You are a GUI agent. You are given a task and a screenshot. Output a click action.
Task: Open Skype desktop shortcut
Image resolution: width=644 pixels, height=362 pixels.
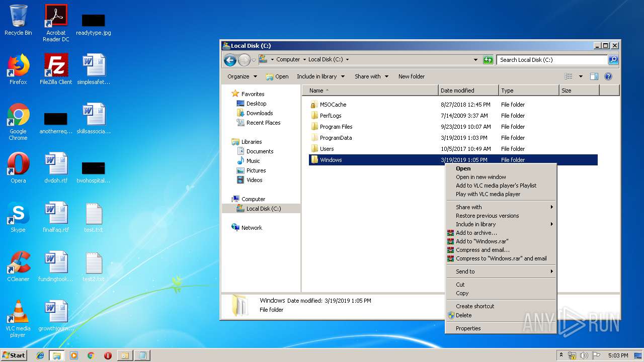[18, 217]
